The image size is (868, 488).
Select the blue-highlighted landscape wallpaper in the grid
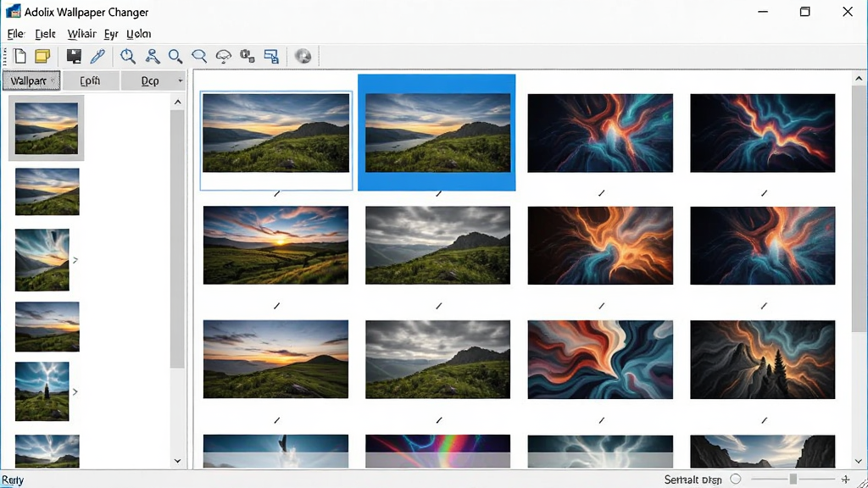pos(437,132)
